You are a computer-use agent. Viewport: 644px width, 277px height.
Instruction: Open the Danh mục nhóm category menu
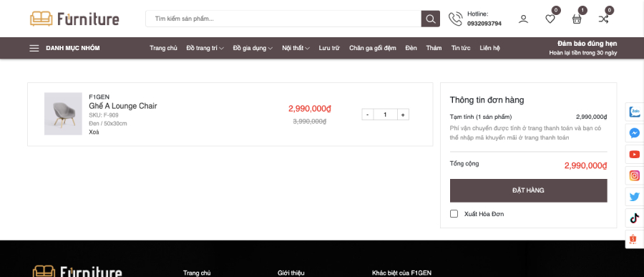(73, 48)
